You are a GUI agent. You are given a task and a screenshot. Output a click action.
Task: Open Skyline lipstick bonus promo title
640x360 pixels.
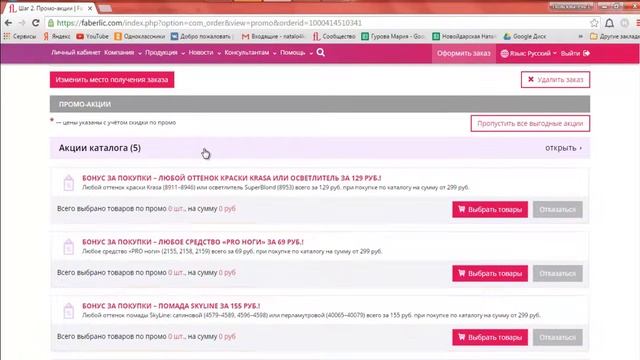171,306
